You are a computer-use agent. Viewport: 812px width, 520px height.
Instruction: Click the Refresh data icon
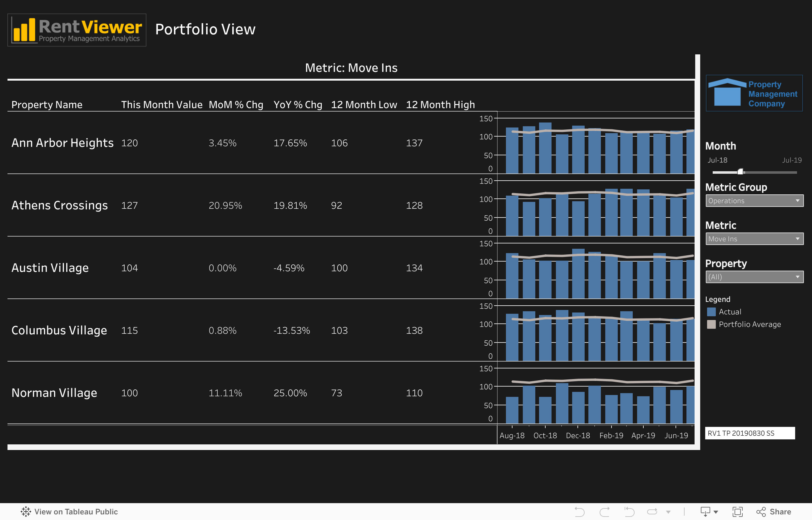tap(652, 512)
